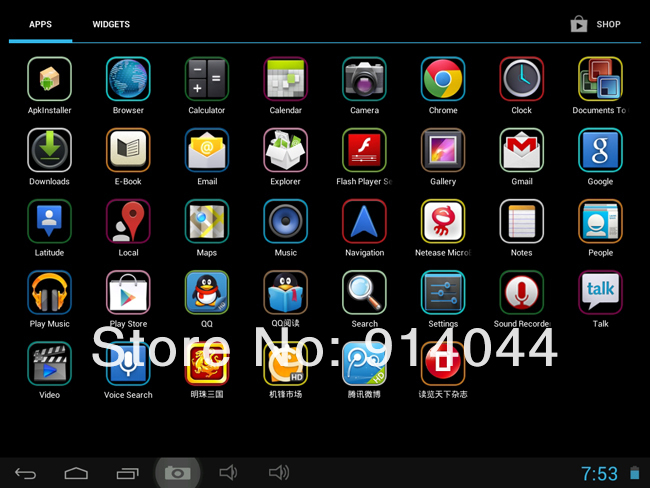Open the Sound Recorder app
This screenshot has height=488, width=650.
pyautogui.click(x=521, y=293)
